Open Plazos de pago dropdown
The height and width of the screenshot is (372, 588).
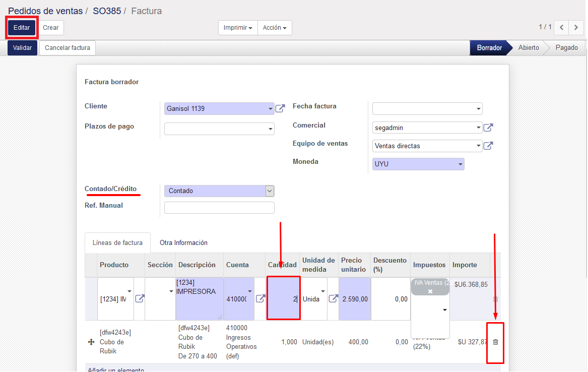tap(270, 129)
